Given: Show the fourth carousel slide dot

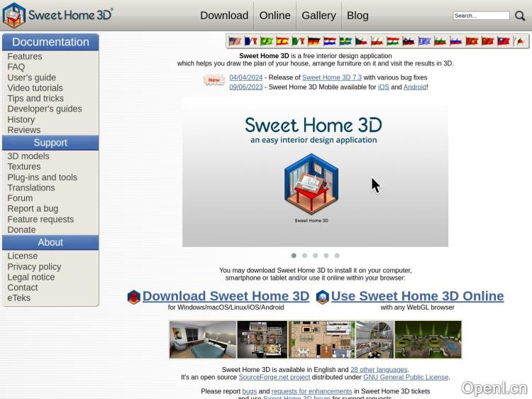Looking at the screenshot, I should (326, 256).
